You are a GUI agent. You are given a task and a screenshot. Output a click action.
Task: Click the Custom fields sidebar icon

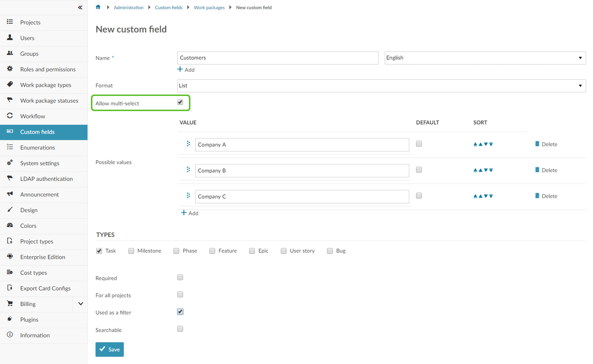(x=9, y=132)
